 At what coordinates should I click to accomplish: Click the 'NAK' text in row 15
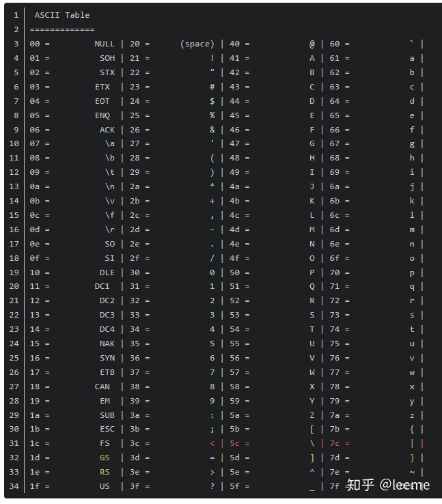[x=107, y=344]
